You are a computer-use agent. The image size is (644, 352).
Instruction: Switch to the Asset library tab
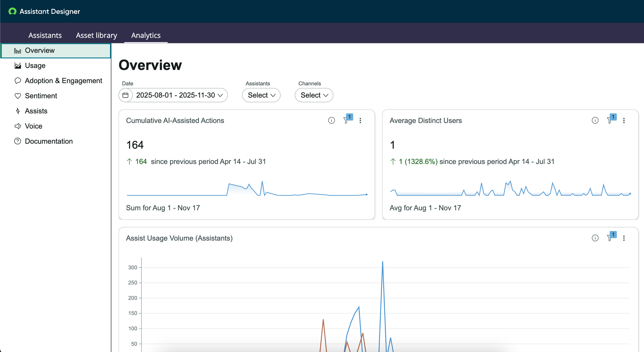pyautogui.click(x=96, y=35)
